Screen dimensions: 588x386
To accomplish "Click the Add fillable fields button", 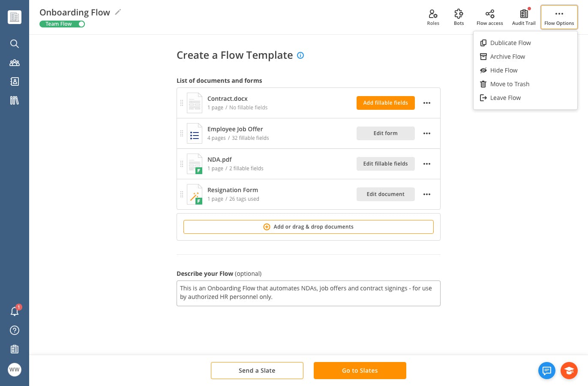I will coord(385,103).
